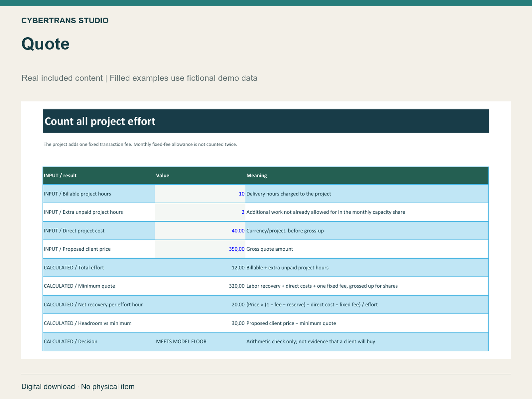Click the Net recovery value 20,00
532x399 pixels.
tap(238, 305)
